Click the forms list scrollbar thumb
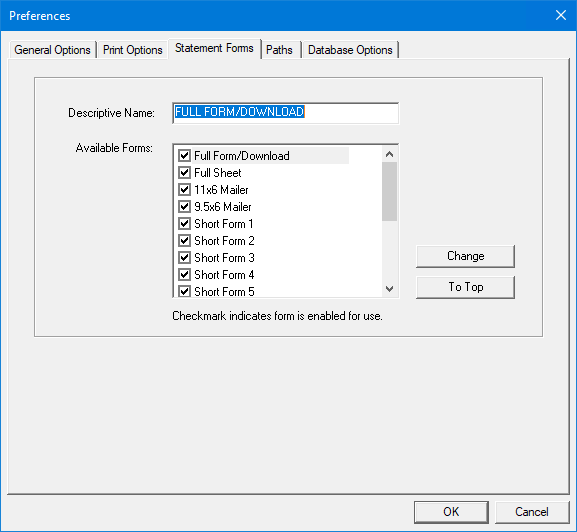 (x=390, y=192)
